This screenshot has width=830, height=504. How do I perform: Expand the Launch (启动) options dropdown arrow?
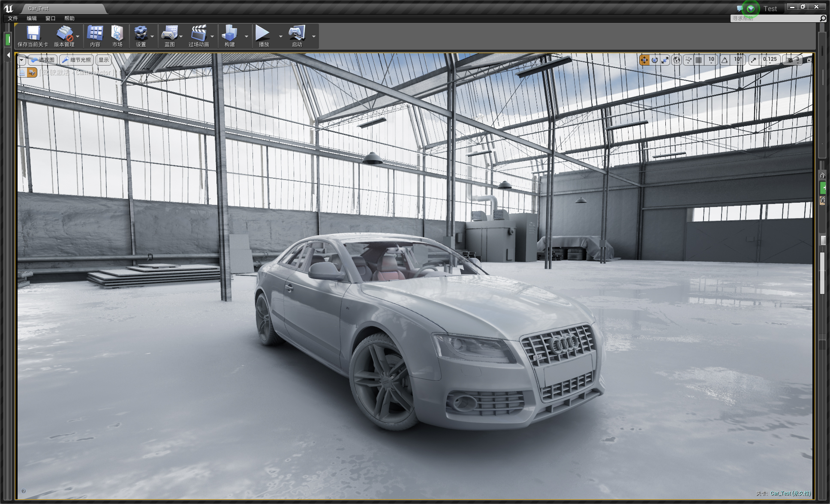point(314,36)
